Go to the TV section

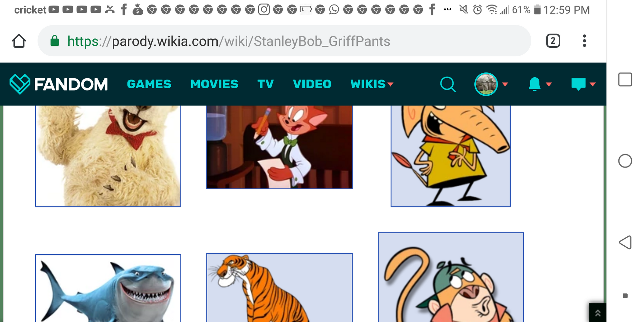pyautogui.click(x=265, y=84)
